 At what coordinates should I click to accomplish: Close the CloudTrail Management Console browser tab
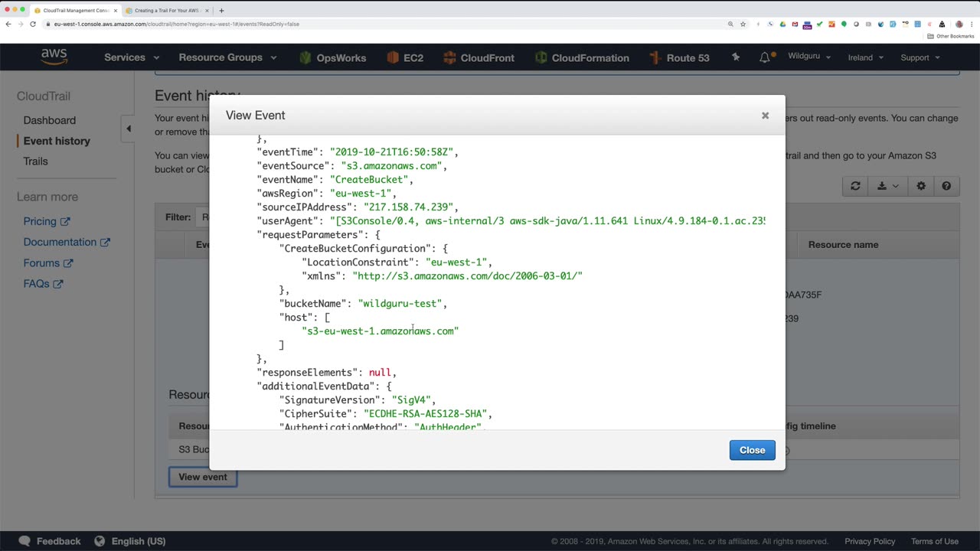[116, 11]
